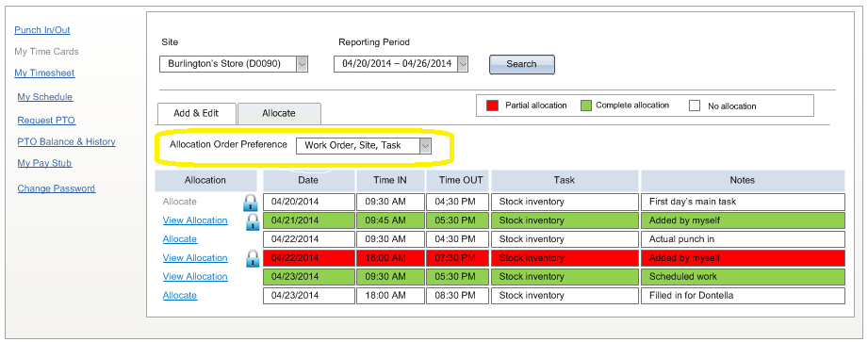Screen dimensions: 868x342
Task: Click the Time OUT column header
Action: pyautogui.click(x=458, y=180)
